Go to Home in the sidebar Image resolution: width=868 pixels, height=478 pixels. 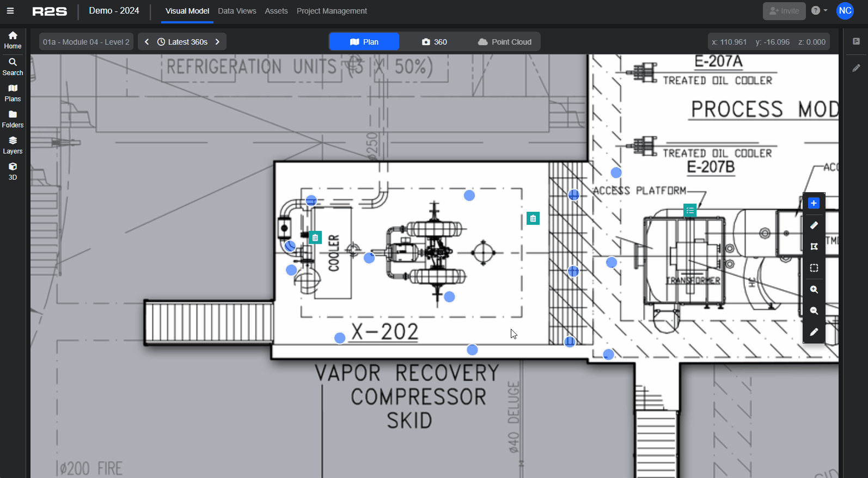pos(13,40)
